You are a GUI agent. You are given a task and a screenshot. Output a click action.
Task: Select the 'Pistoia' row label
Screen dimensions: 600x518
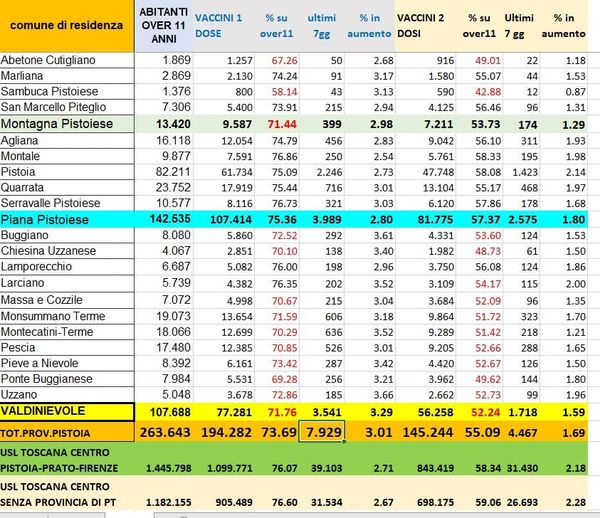pos(67,172)
